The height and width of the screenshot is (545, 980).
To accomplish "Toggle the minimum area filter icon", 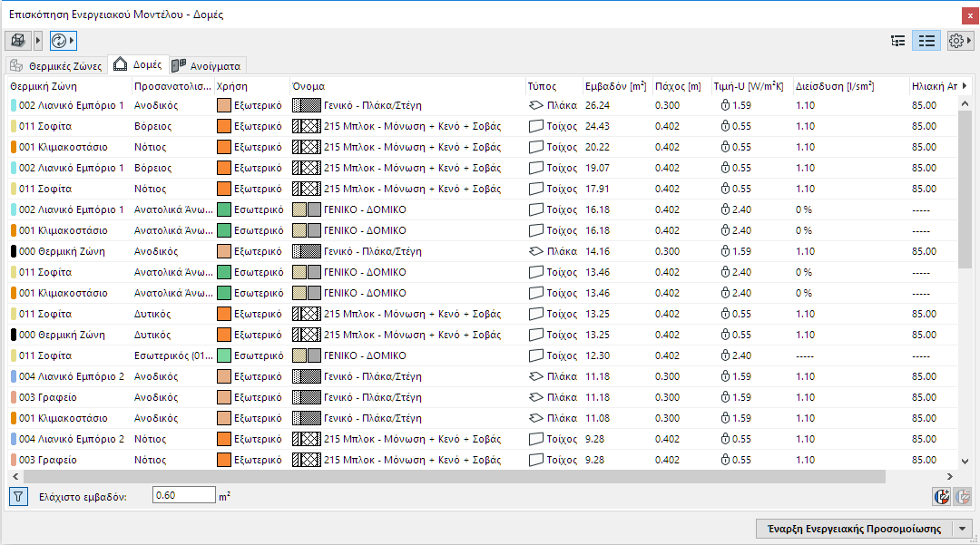I will coord(19,496).
